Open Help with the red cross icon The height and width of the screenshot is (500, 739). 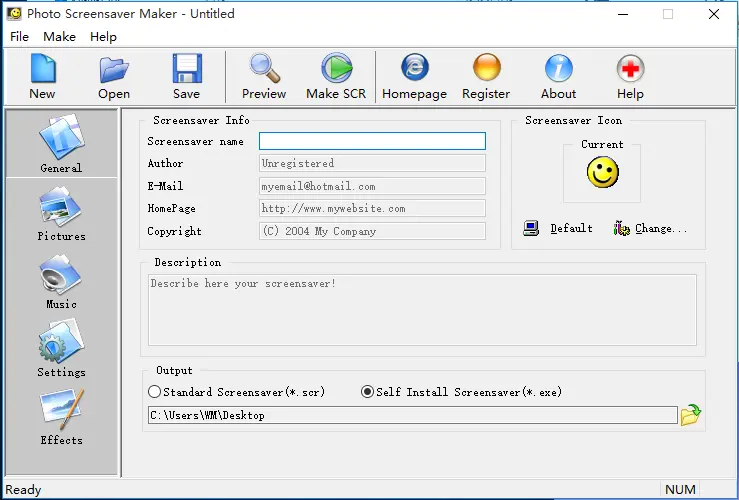pyautogui.click(x=630, y=68)
